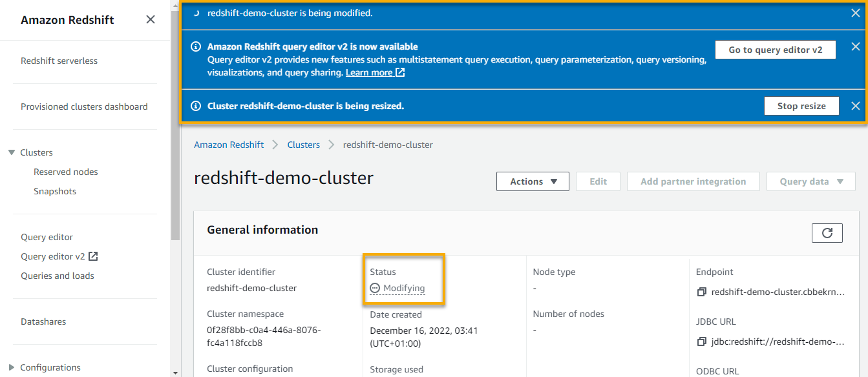The height and width of the screenshot is (377, 868).
Task: Open Queries and loads page
Action: click(58, 276)
